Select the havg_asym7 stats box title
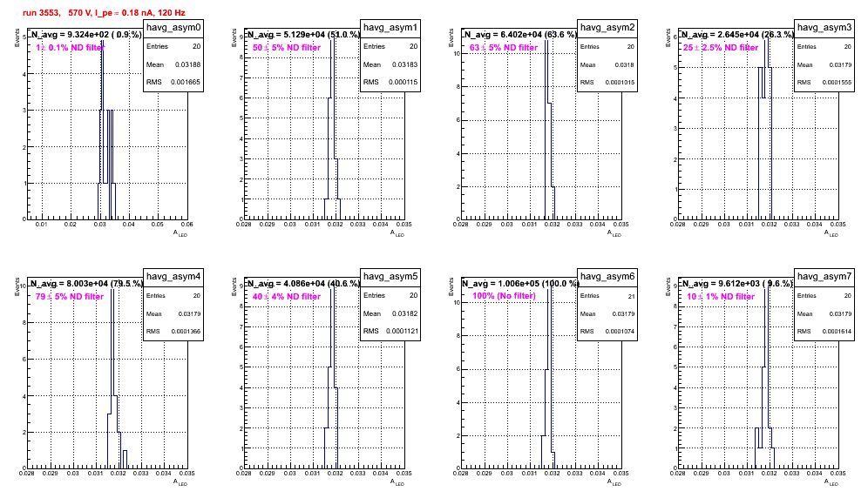The height and width of the screenshot is (498, 868). pyautogui.click(x=824, y=276)
